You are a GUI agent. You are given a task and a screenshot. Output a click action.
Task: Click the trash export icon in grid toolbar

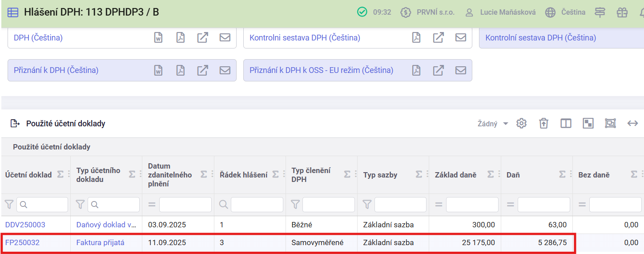tap(543, 124)
